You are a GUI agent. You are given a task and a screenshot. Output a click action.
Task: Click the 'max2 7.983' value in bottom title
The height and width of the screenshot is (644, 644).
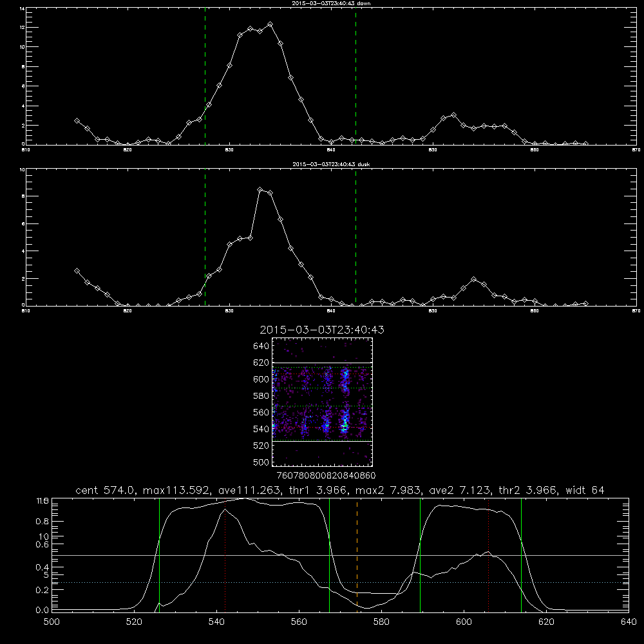[388, 490]
